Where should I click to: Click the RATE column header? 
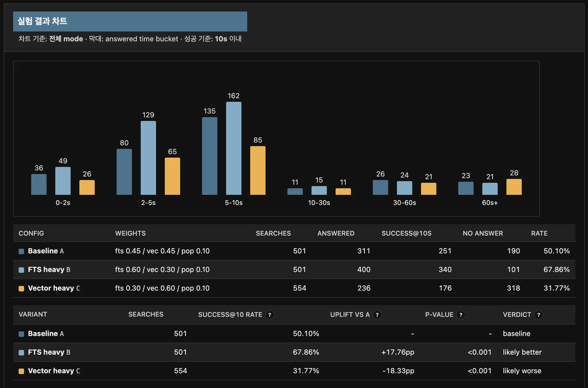tap(539, 233)
